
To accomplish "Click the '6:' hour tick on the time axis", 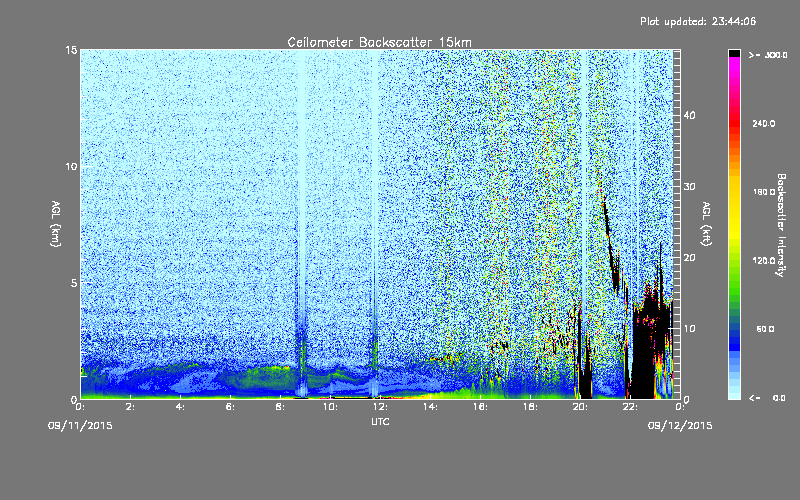I will 230,407.
